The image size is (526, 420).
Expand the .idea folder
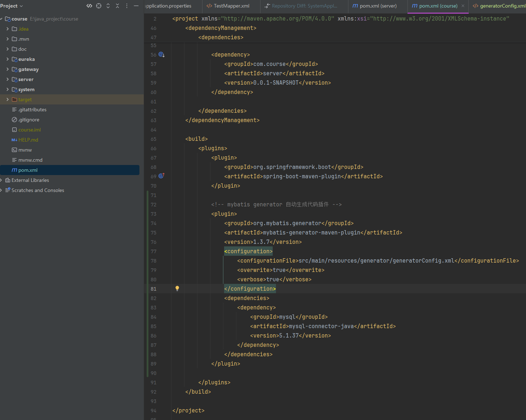tap(8, 29)
